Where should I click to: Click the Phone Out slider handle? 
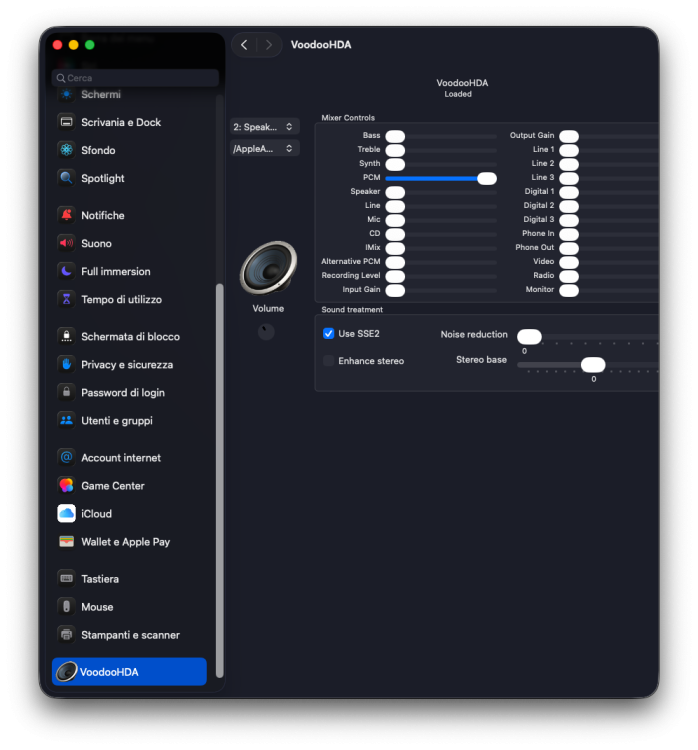569,248
